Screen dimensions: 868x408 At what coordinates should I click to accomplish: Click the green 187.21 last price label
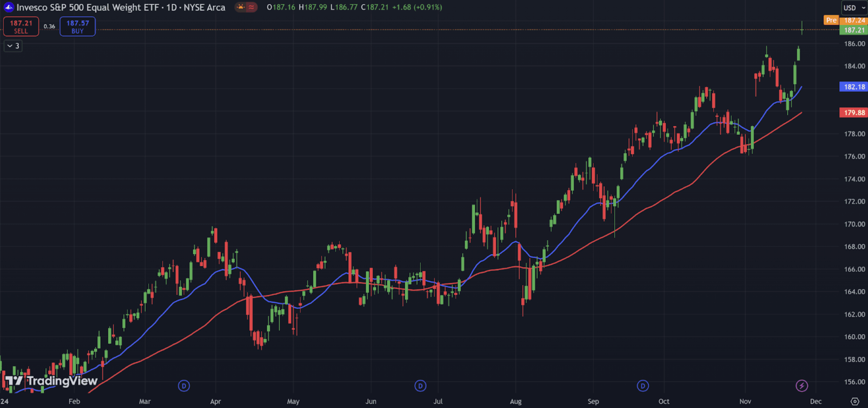[x=853, y=30]
